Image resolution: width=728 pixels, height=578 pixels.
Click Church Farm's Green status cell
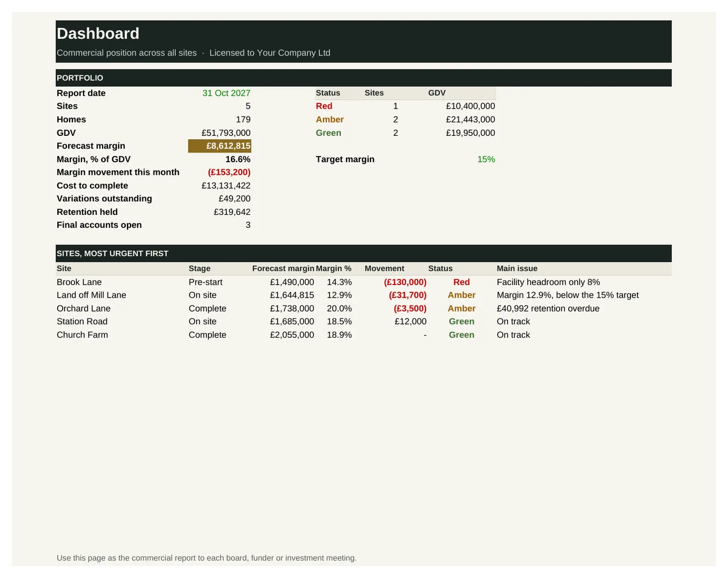tap(461, 335)
